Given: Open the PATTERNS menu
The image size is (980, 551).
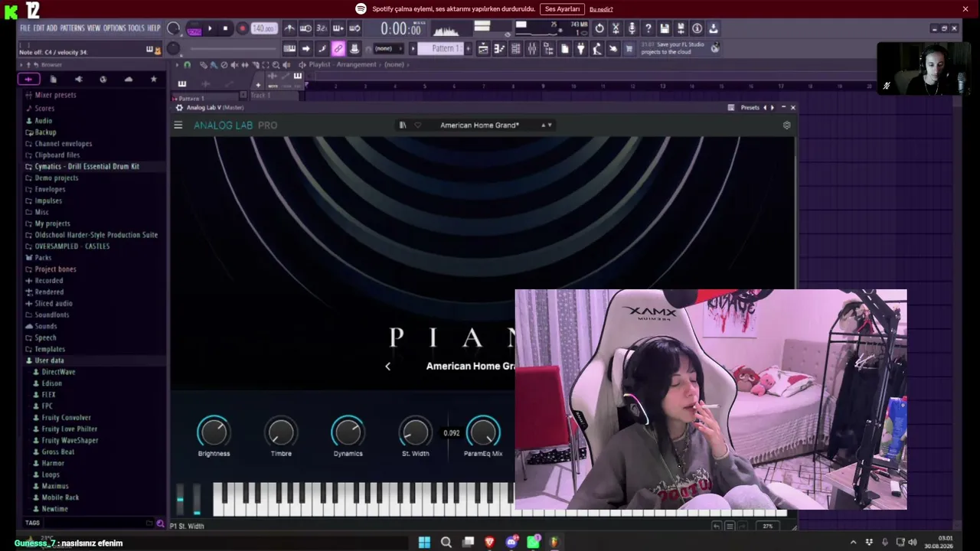Looking at the screenshot, I should [x=72, y=28].
